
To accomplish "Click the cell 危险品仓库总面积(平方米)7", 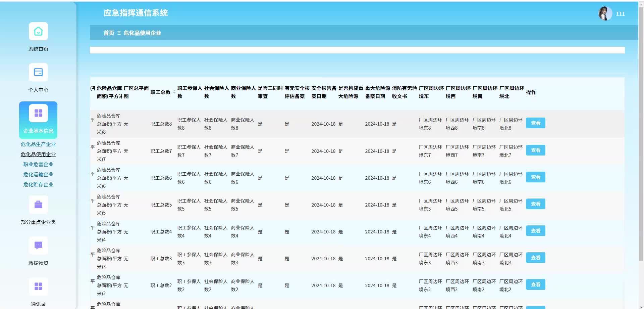I will pyautogui.click(x=109, y=151).
